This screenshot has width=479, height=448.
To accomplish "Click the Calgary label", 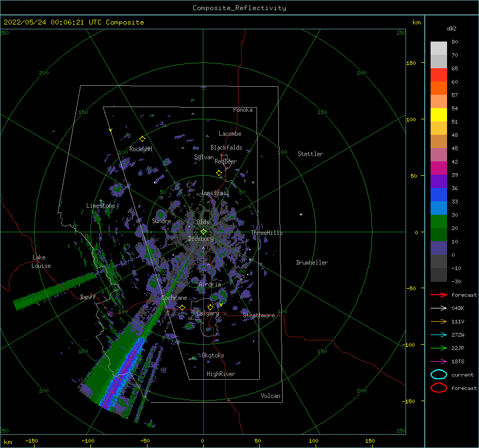I will [x=208, y=313].
